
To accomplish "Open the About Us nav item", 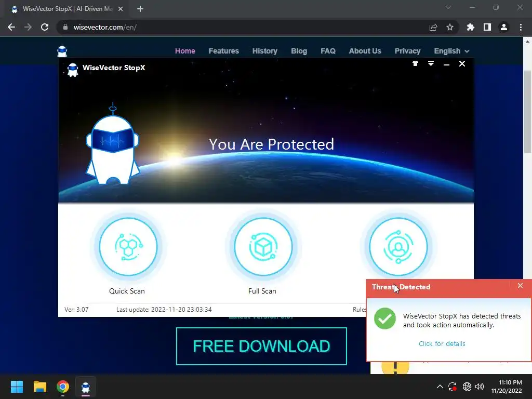I will [x=365, y=51].
